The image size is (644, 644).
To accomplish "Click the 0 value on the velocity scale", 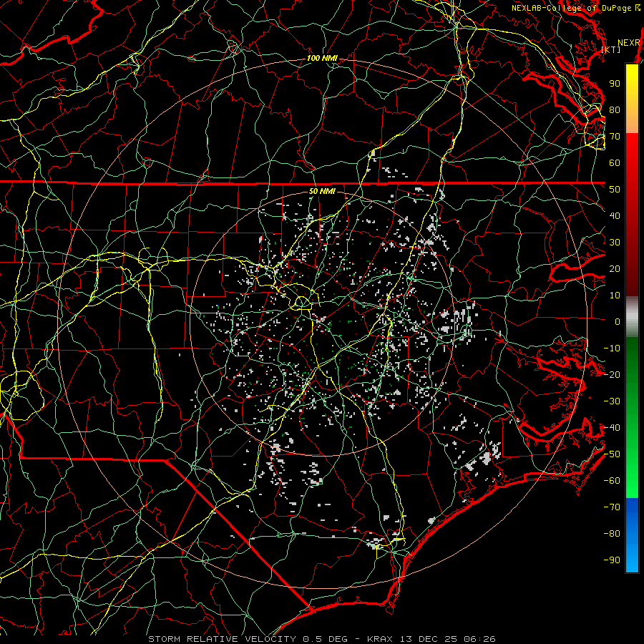I will [618, 322].
